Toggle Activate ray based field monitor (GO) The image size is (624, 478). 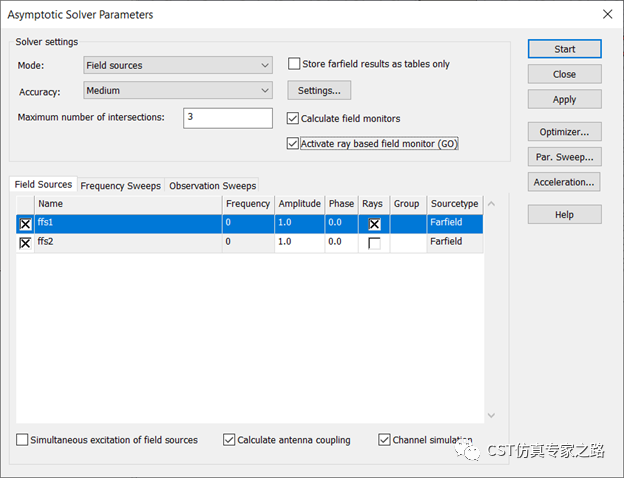tap(294, 144)
